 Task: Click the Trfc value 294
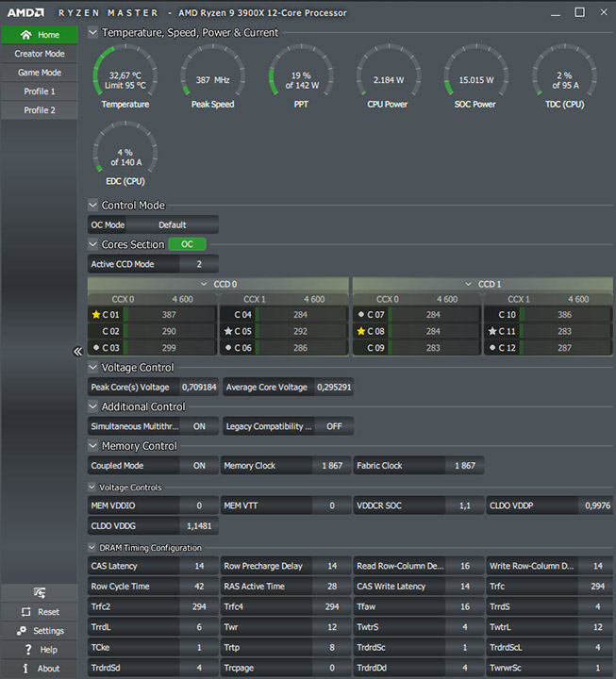pyautogui.click(x=597, y=587)
